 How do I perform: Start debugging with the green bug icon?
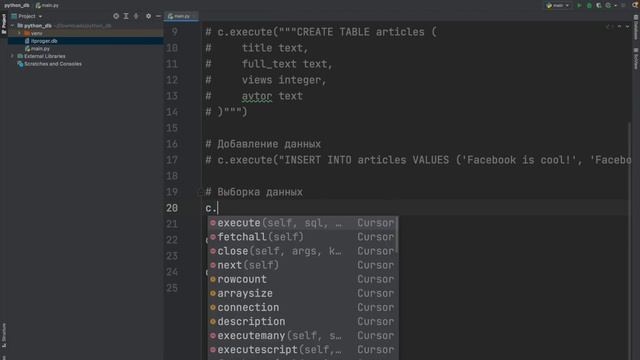click(589, 5)
